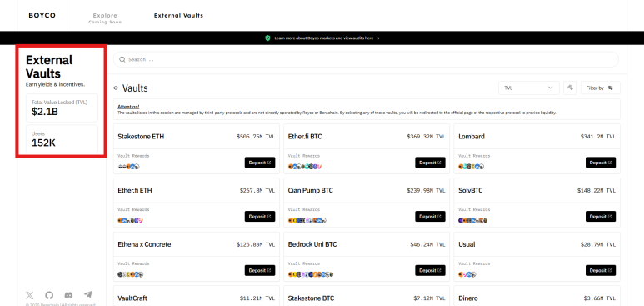Viewport: 644px width, 306px height.
Task: Click the $148.22M TVL value
Action: [597, 190]
